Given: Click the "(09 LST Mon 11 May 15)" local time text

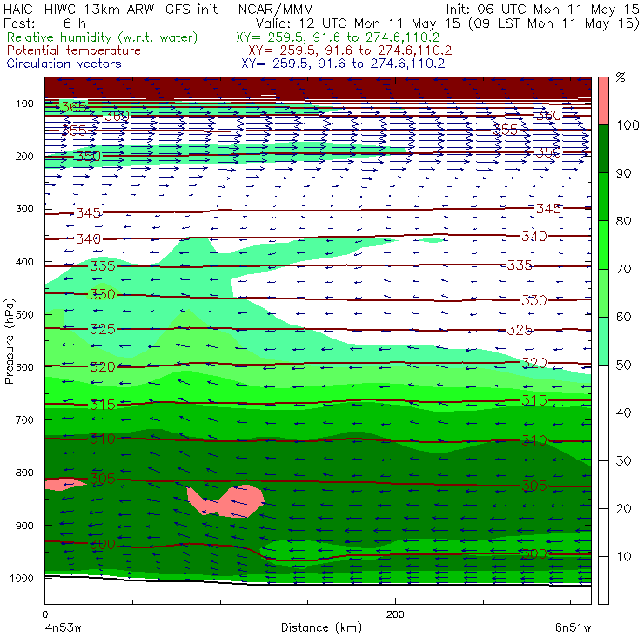Looking at the screenshot, I should [553, 23].
